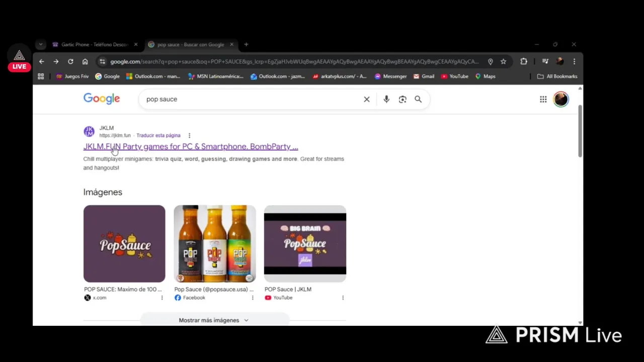The width and height of the screenshot is (644, 362).
Task: Reload the current page
Action: [x=70, y=61]
